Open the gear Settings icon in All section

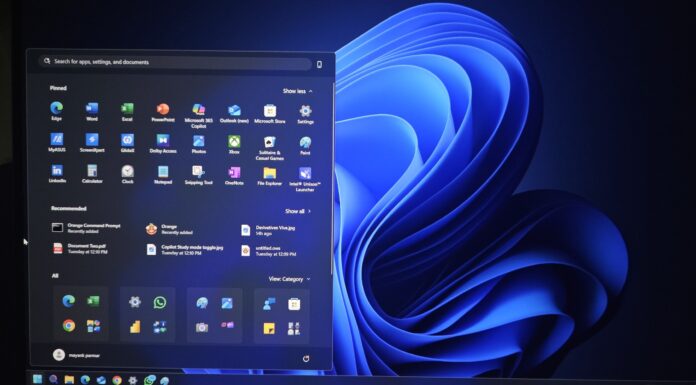click(x=135, y=302)
